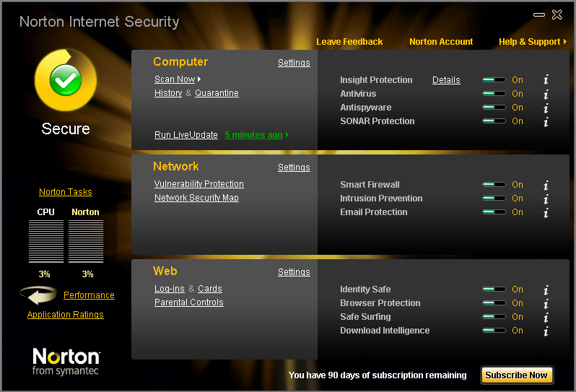Click the Secure status checkmark icon
The image size is (576, 392).
66,80
